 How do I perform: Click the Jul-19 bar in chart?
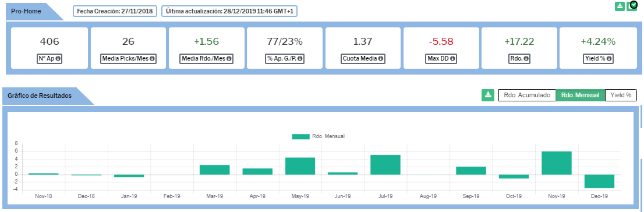385,165
